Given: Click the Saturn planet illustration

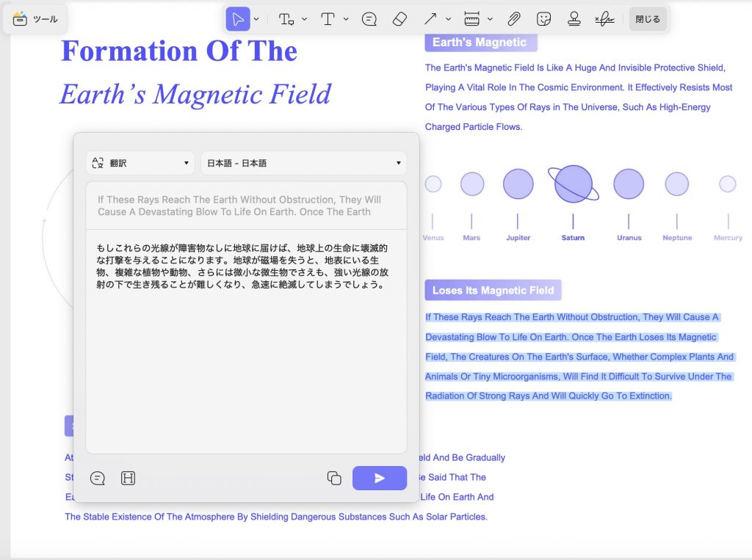Looking at the screenshot, I should (573, 183).
